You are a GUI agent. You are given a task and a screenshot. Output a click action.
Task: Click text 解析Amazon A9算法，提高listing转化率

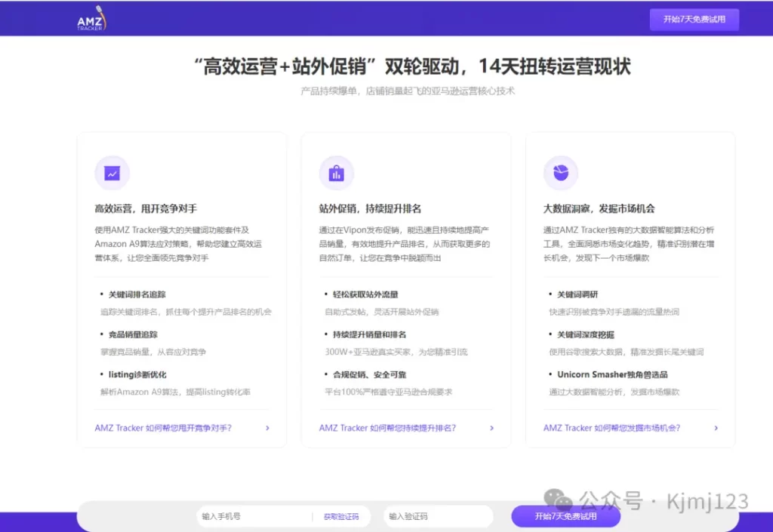coord(175,392)
